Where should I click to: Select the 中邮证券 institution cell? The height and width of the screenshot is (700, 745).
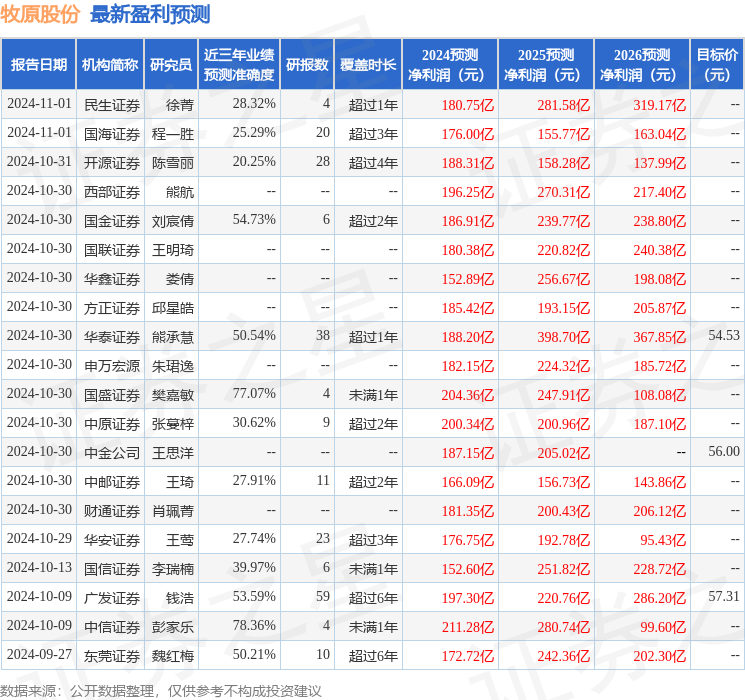pos(112,482)
